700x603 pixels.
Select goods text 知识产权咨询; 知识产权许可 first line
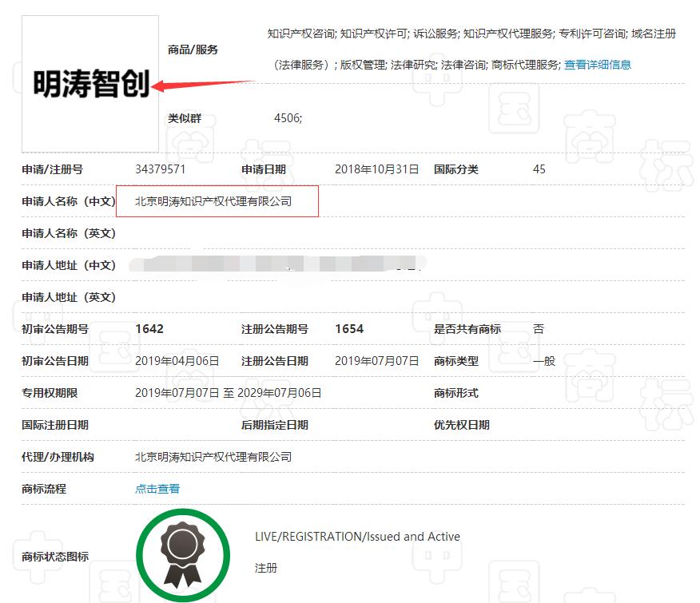[x=472, y=34]
